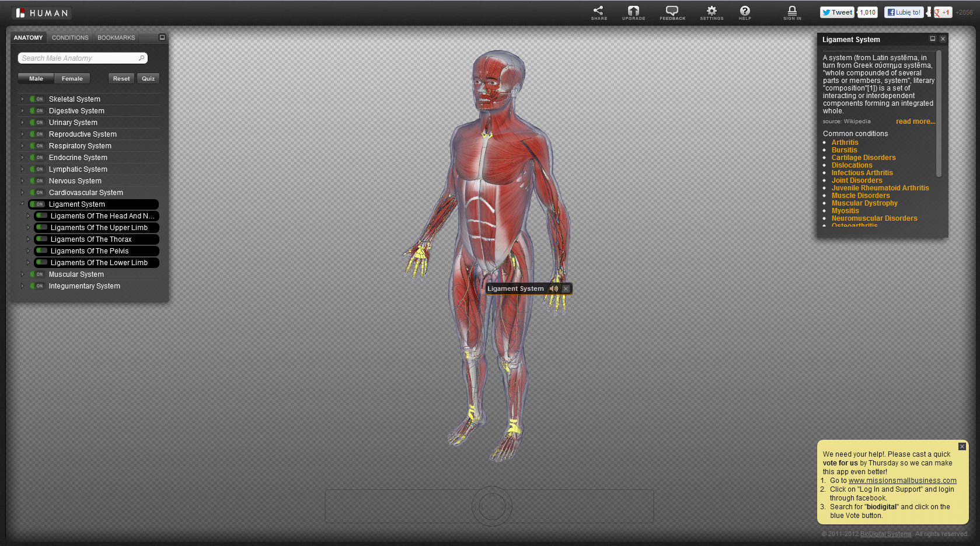Expand Ligaments Of The Pelvis arrow
The width and height of the screenshot is (980, 546).
tap(28, 251)
